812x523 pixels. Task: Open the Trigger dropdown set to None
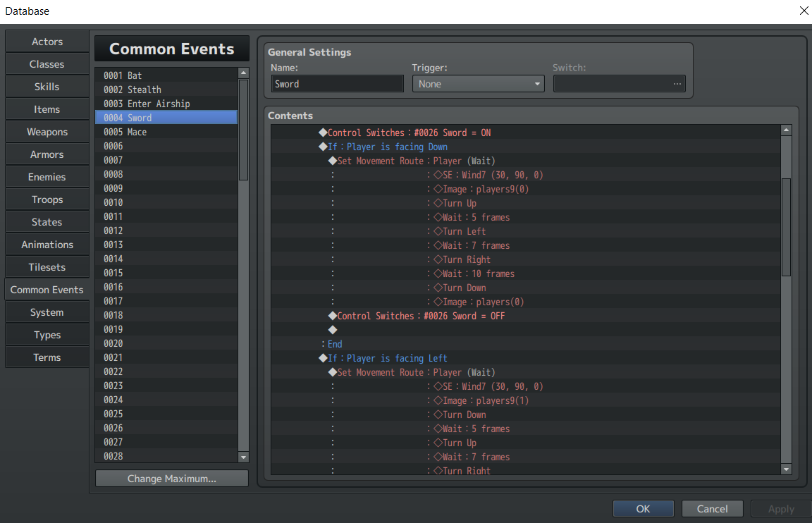[x=478, y=84]
